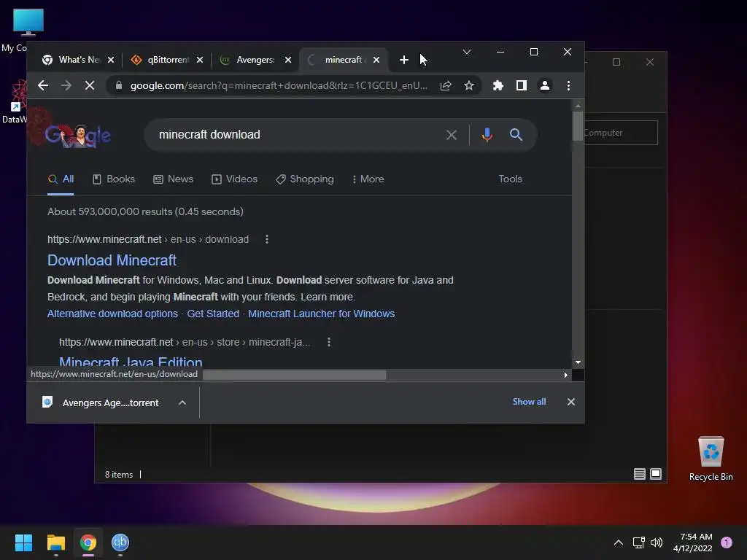Select the All results tab
The width and height of the screenshot is (747, 560).
click(61, 179)
